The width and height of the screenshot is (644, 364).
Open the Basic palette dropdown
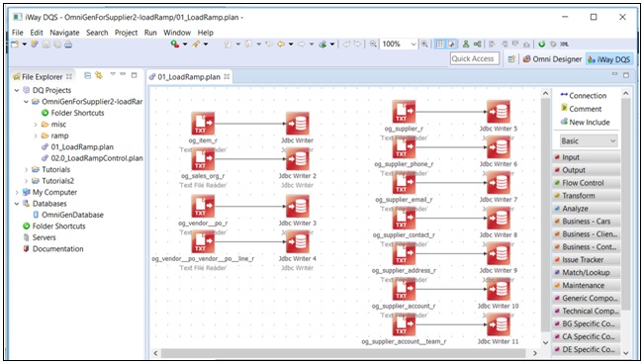pyautogui.click(x=589, y=140)
